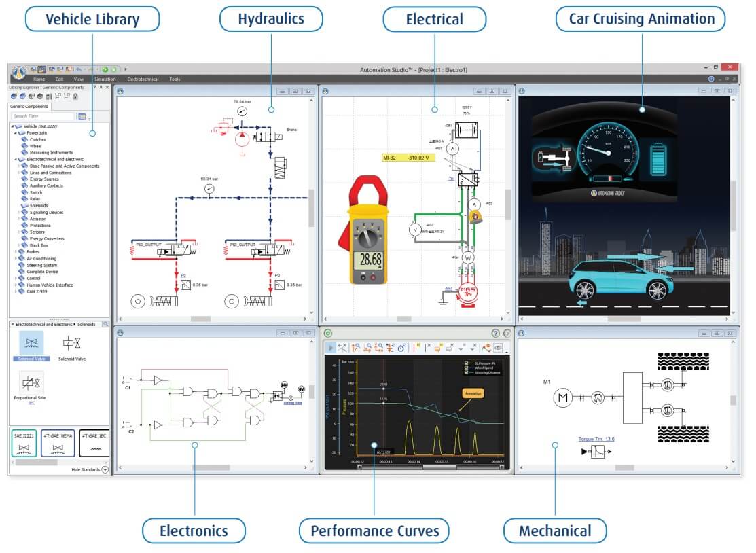
Task: Open the Tools ribbon tab
Action: [175, 79]
